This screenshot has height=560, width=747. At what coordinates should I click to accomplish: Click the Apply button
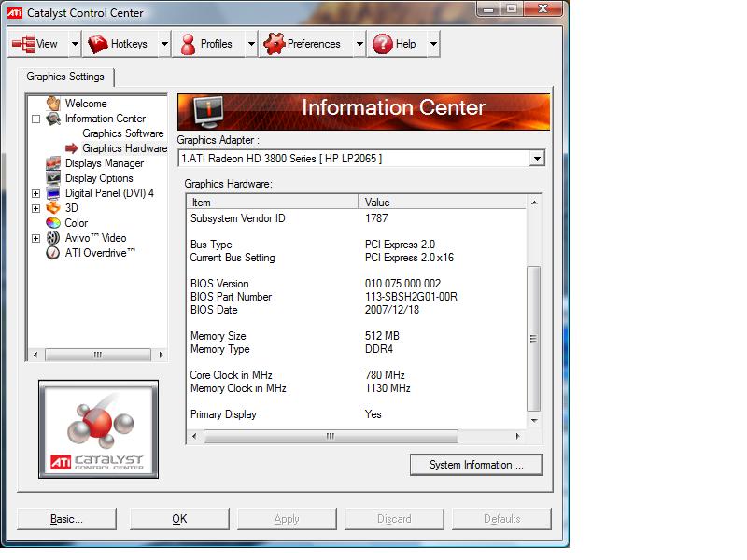(287, 519)
